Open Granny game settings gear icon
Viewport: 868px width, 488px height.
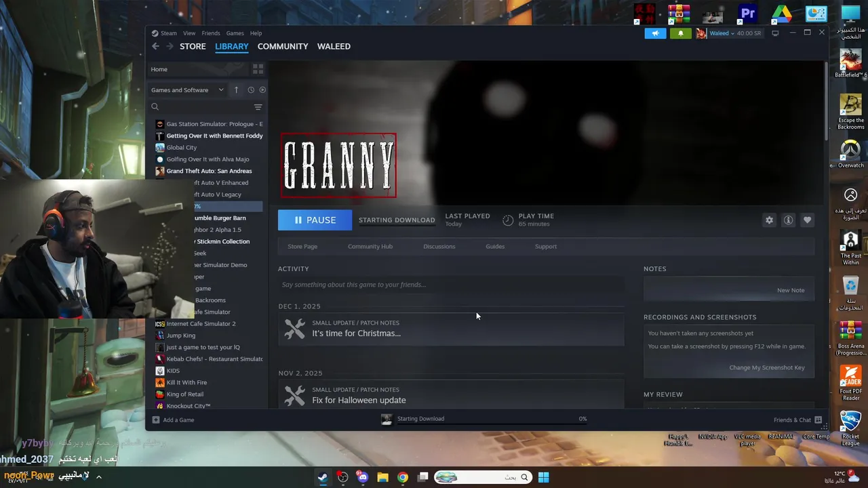coord(769,220)
